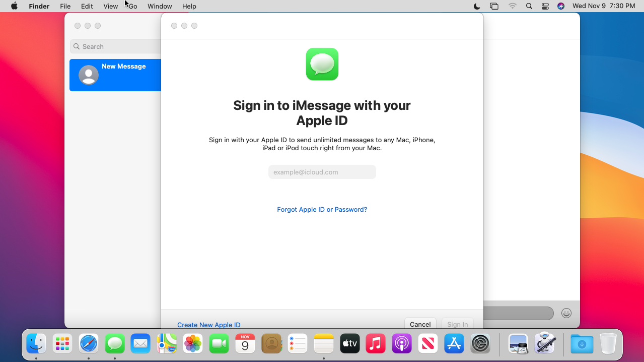Open Spotlight search in the menu bar
The image size is (644, 362).
pyautogui.click(x=529, y=6)
